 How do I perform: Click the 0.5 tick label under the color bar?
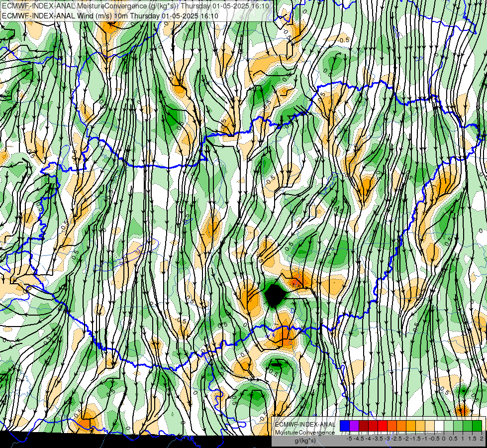click(x=453, y=439)
